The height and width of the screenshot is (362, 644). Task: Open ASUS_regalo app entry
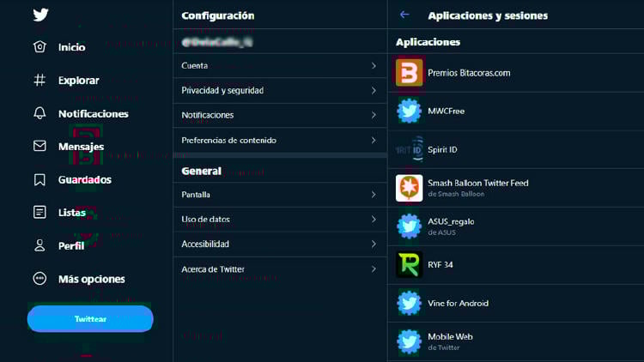516,226
